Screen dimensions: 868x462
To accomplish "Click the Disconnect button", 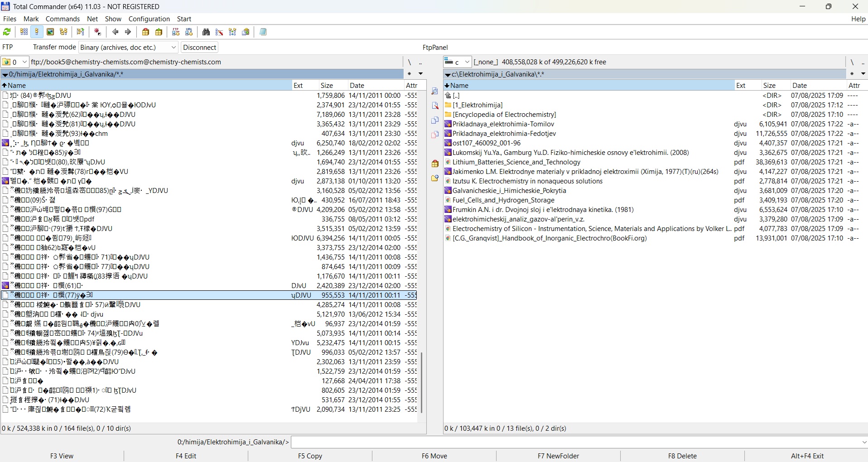I will point(200,47).
